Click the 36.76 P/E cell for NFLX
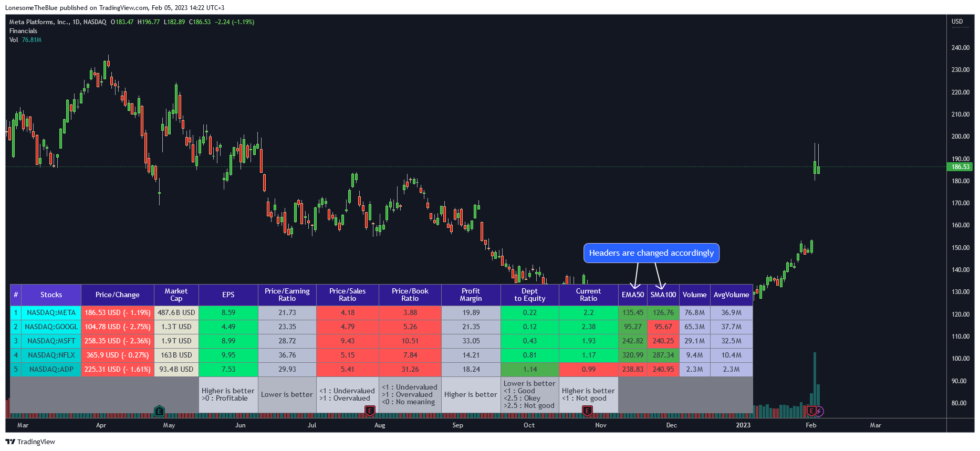The height and width of the screenshot is (451, 980). (x=287, y=355)
